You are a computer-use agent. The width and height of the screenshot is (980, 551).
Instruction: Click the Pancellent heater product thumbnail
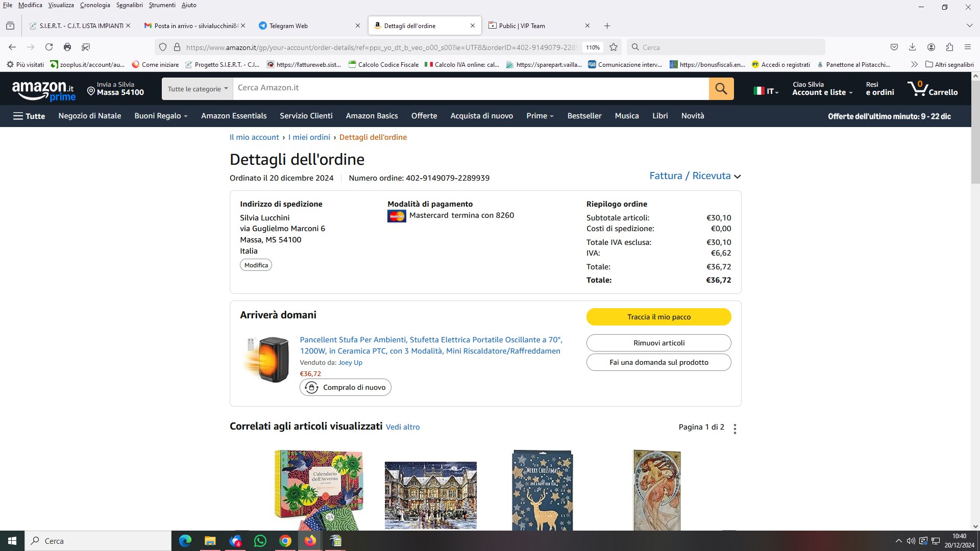(267, 359)
